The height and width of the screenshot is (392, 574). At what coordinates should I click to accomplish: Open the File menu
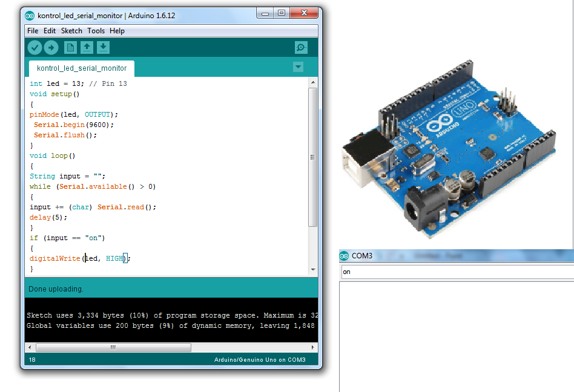coord(33,31)
